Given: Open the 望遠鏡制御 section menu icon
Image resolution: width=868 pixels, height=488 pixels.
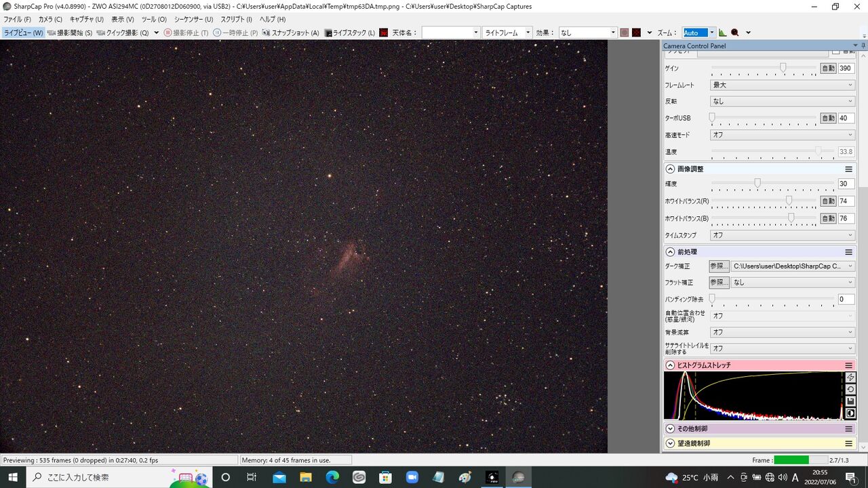Looking at the screenshot, I should point(848,443).
